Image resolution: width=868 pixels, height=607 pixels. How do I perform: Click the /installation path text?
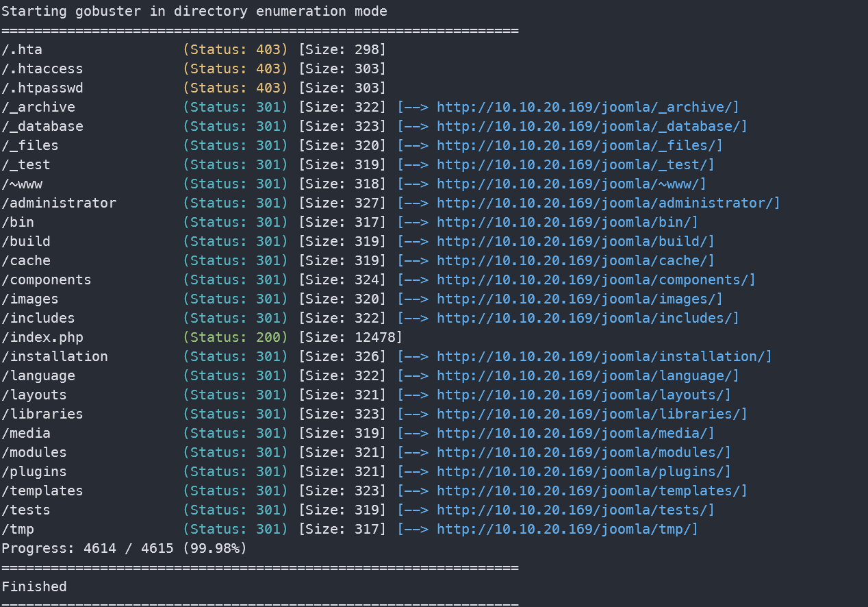pyautogui.click(x=55, y=356)
